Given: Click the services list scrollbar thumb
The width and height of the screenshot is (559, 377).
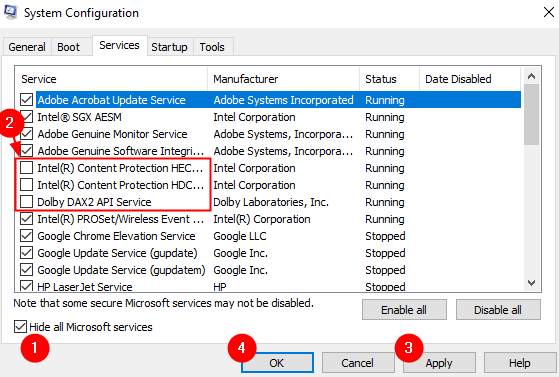Looking at the screenshot, I should [531, 115].
